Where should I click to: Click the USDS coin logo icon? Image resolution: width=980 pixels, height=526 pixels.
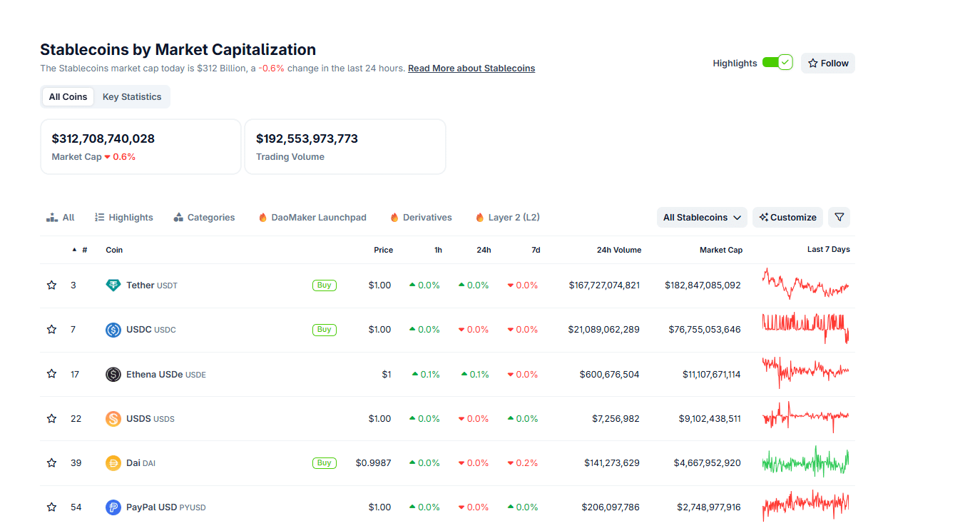[113, 419]
